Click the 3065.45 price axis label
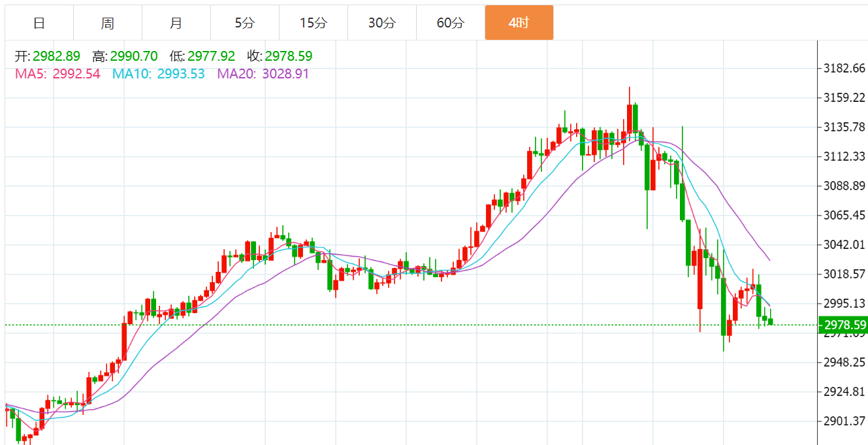This screenshot has width=868, height=445. [844, 215]
